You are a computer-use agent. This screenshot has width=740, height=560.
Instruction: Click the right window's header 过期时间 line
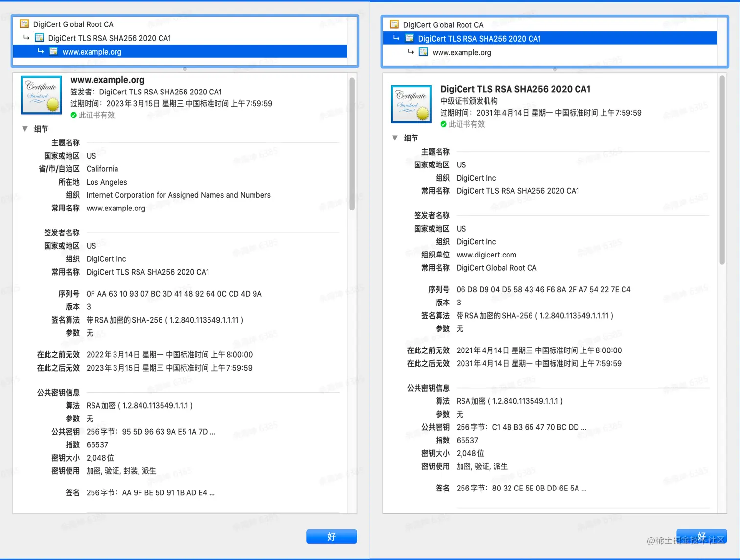(541, 113)
